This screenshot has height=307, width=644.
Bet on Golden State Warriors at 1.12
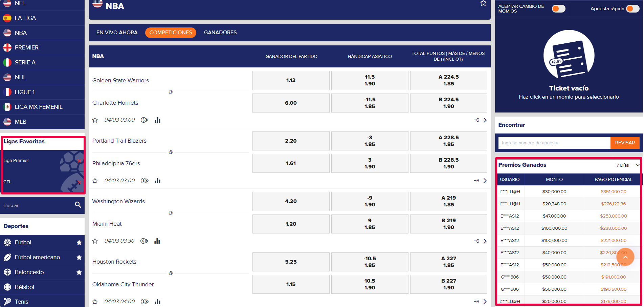[291, 80]
